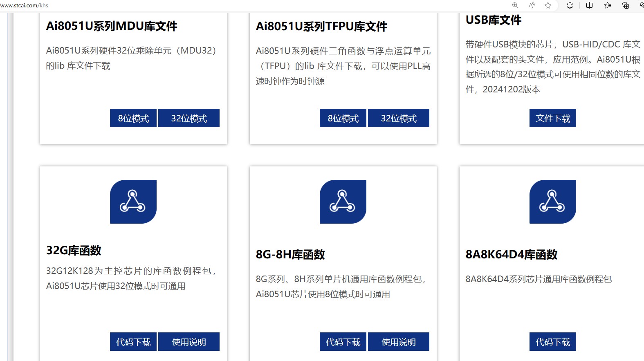Click the zoom magnifier icon in address bar
The height and width of the screenshot is (361, 644).
click(515, 5)
